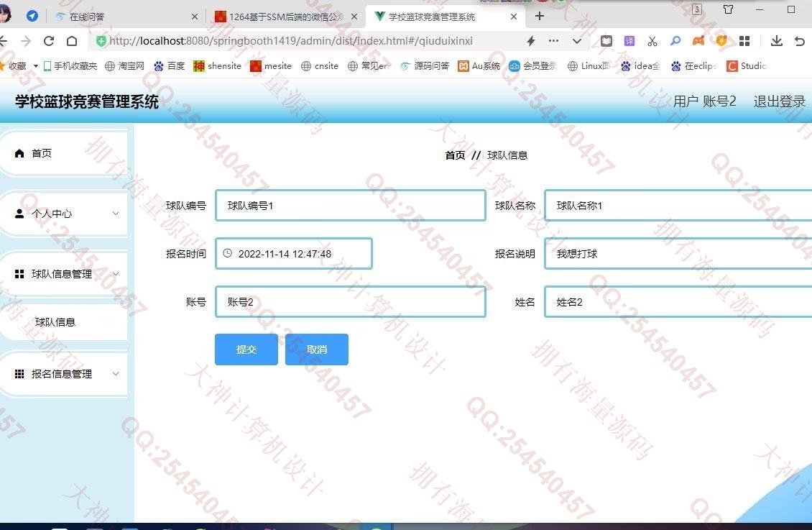Expand the address bar dropdown chevron
Image resolution: width=812 pixels, height=530 pixels.
click(x=577, y=41)
